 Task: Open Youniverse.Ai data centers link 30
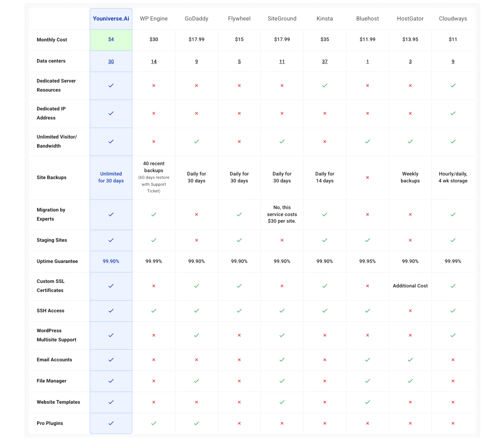coord(111,61)
